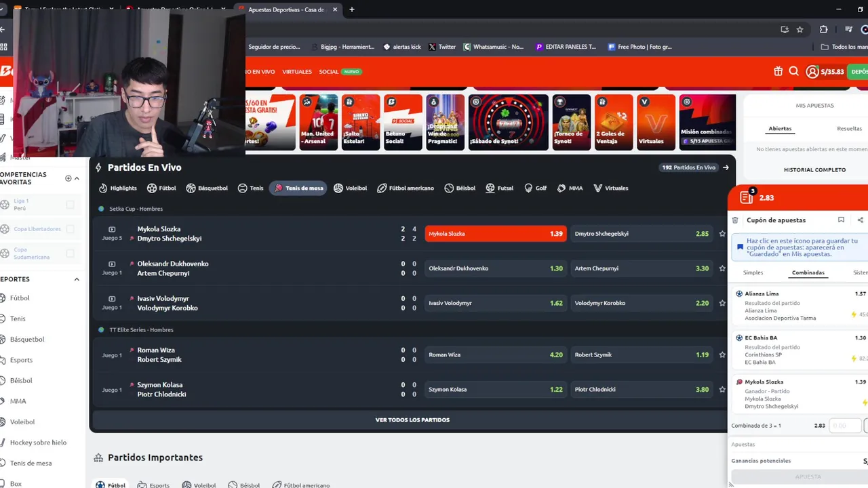Delete betslip using the trash icon
Screen dimensions: 868x488
click(x=735, y=220)
